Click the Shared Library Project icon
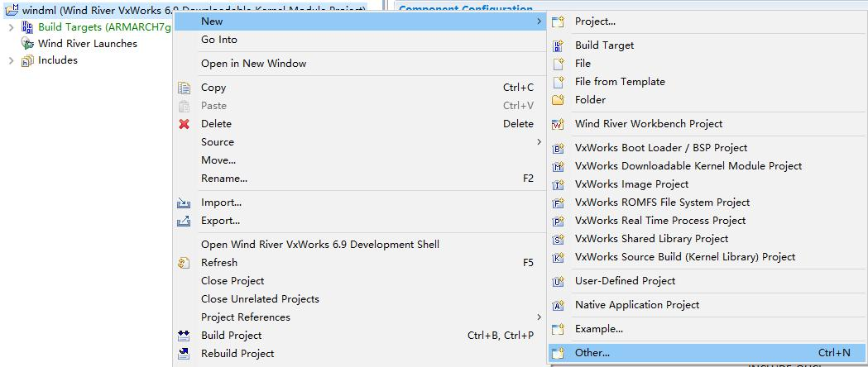The image size is (868, 367). (x=558, y=240)
